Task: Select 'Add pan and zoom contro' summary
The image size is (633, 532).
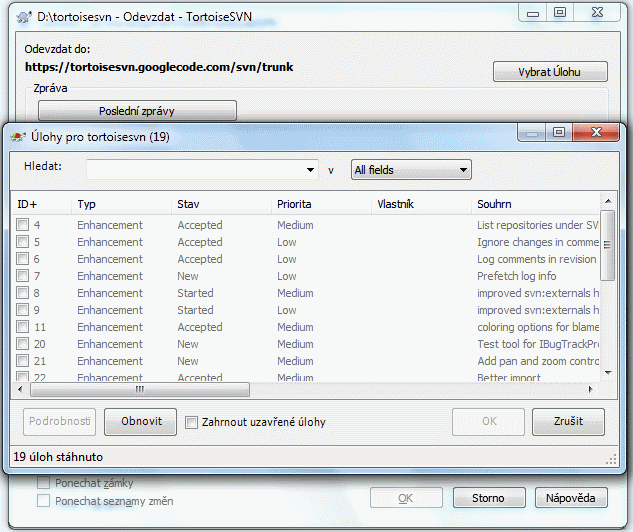Action: pyautogui.click(x=538, y=361)
